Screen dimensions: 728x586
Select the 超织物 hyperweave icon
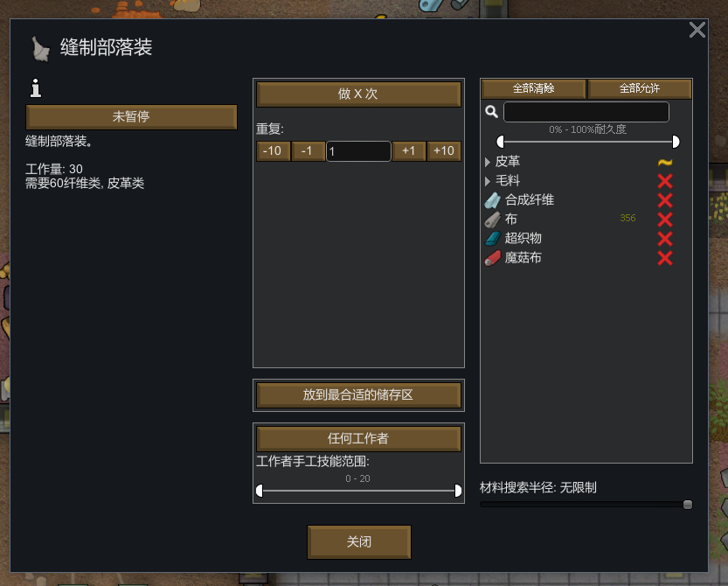(x=493, y=239)
